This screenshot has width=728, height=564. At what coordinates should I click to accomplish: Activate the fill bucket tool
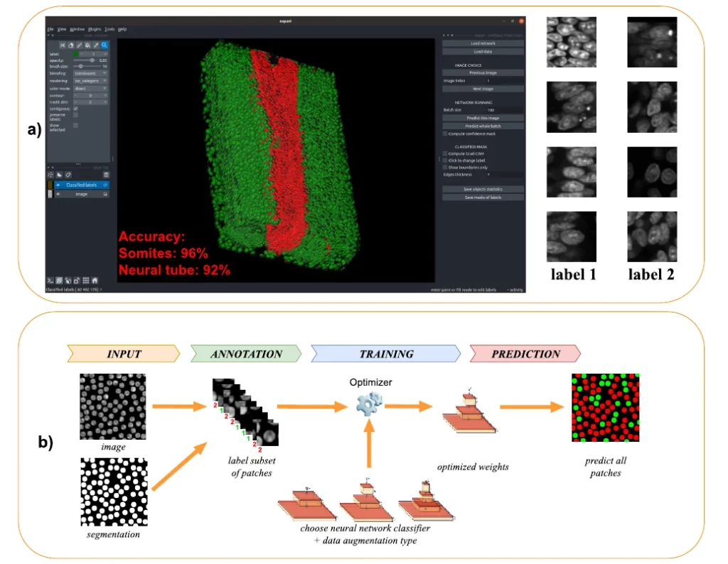(86, 45)
